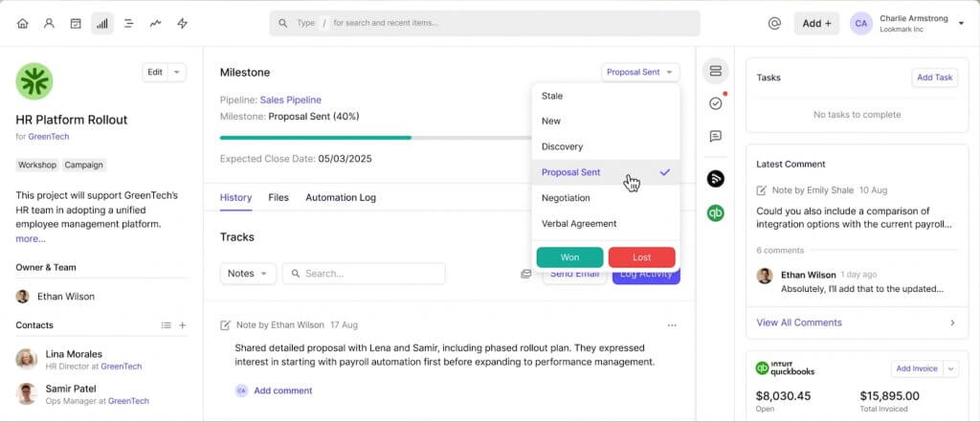Click the mailbox icon beside Send Email
The width and height of the screenshot is (980, 422).
point(526,274)
